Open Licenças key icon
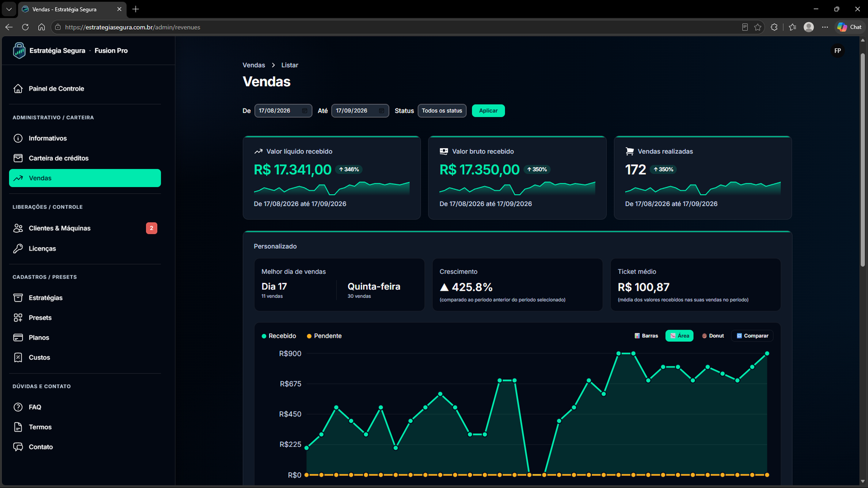868x488 pixels. coord(18,248)
